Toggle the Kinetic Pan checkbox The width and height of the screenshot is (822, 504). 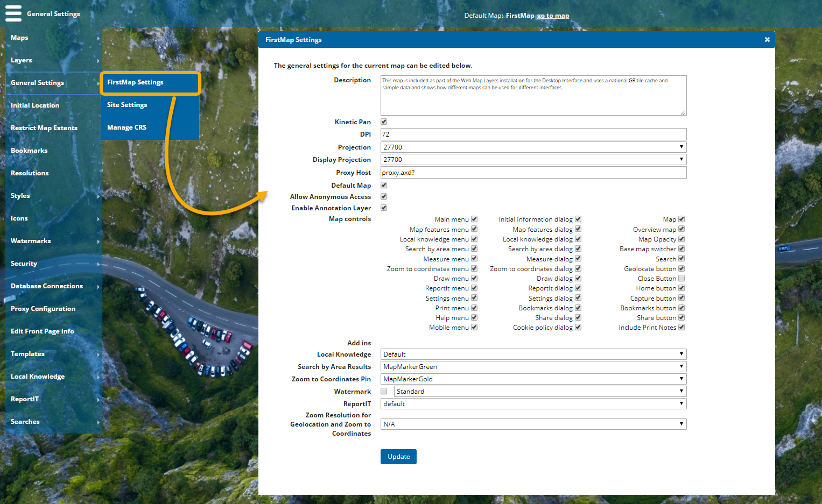coord(384,122)
